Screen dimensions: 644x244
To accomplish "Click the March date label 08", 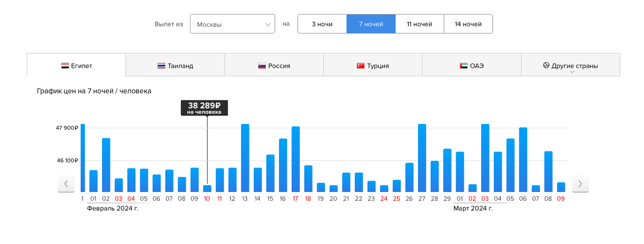I will (548, 198).
